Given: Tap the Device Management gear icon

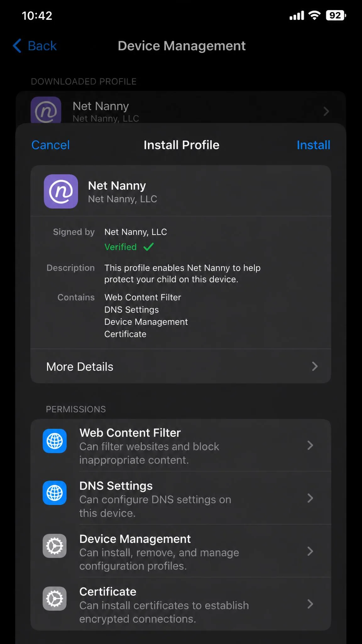Looking at the screenshot, I should [55, 546].
